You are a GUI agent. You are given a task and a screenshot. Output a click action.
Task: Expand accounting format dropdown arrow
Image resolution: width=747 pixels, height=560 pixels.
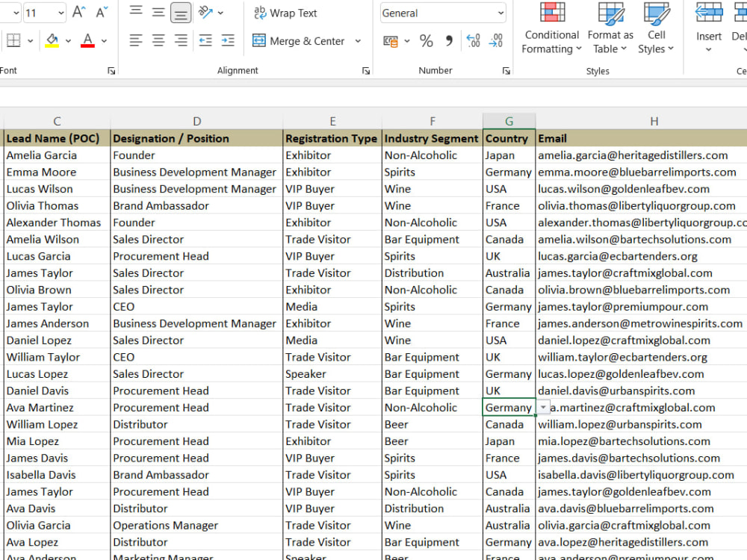407,41
